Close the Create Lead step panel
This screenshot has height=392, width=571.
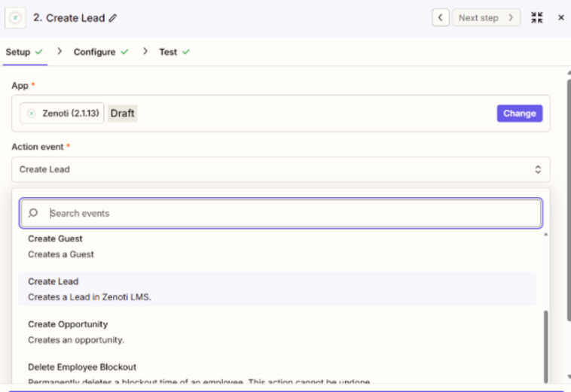(x=560, y=17)
